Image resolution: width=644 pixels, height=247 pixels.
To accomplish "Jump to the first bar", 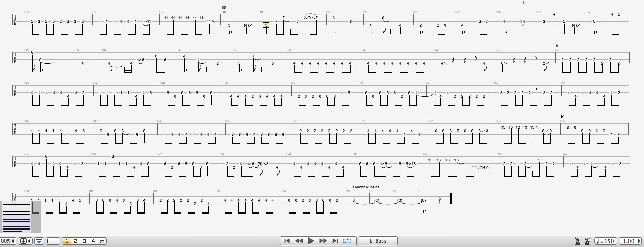I will (x=287, y=241).
